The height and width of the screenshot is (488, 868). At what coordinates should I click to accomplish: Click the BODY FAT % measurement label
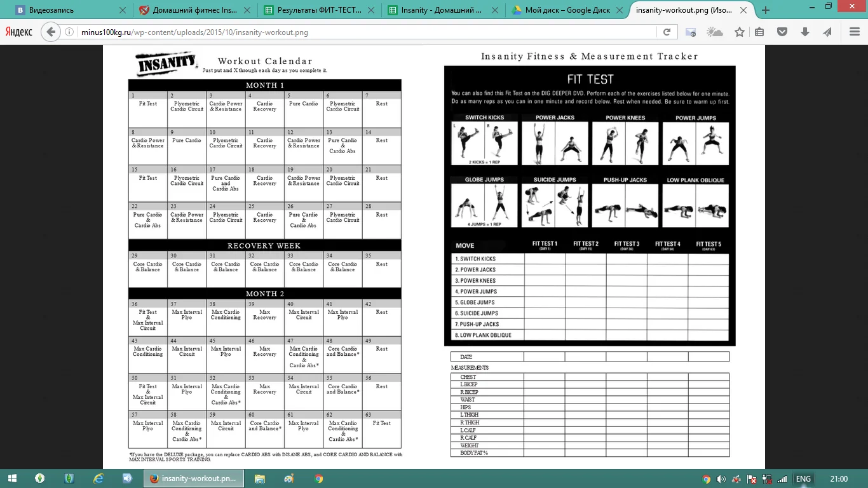coord(474,453)
